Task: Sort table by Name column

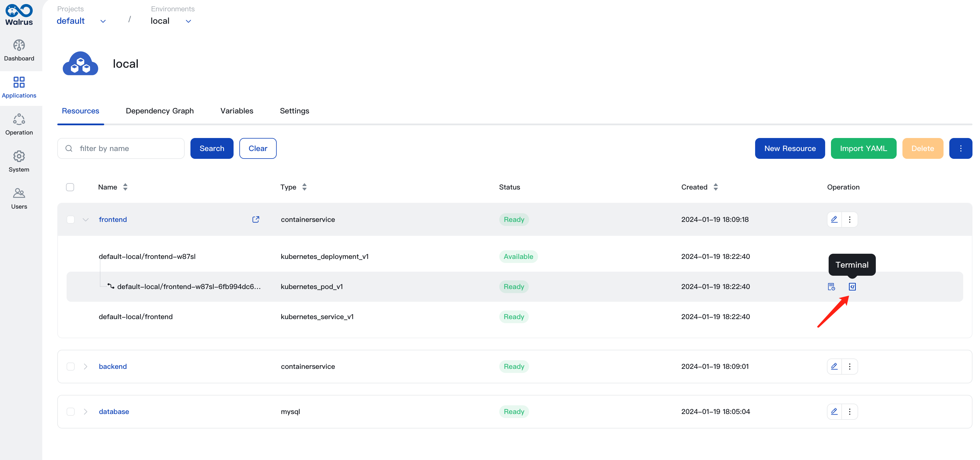Action: [125, 187]
